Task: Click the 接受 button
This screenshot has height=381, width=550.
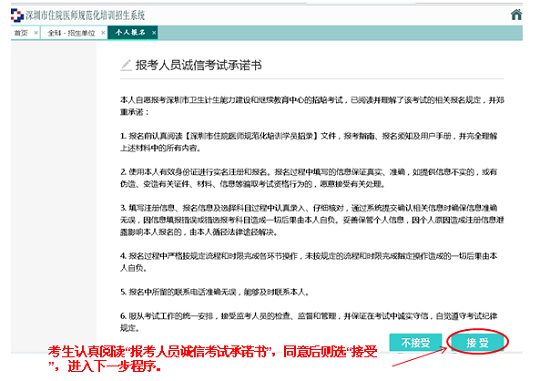Action: tap(477, 342)
